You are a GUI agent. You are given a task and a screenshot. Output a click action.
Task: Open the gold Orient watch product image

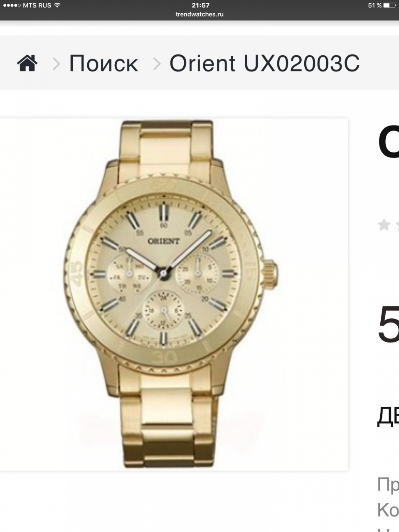tap(174, 295)
